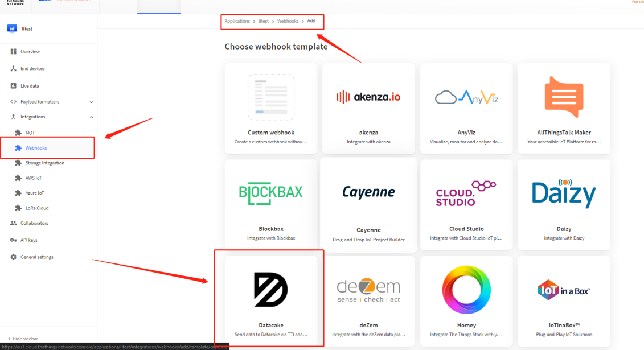Click the deZem card title

point(368,326)
